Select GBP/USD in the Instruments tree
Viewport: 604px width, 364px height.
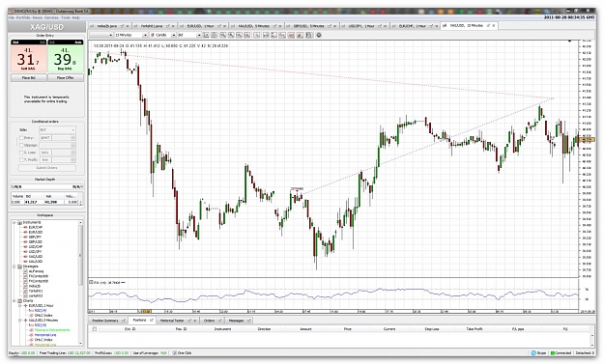coord(35,242)
